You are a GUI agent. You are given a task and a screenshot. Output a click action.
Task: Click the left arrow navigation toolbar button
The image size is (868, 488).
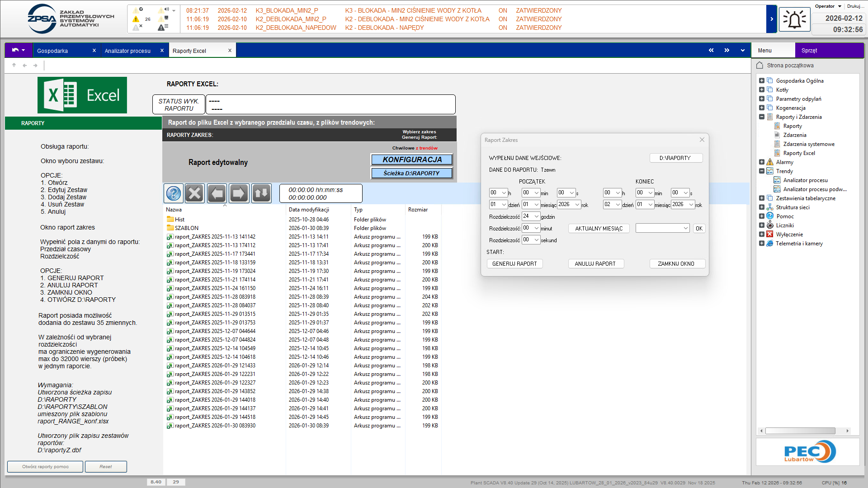217,193
